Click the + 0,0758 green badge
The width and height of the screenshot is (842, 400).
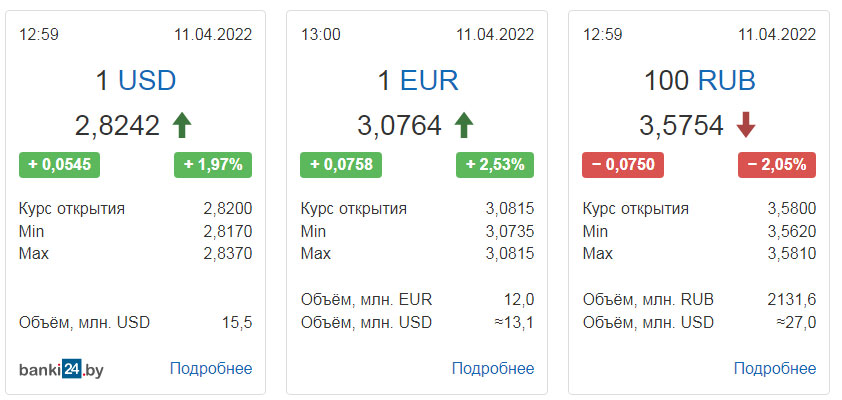(341, 165)
